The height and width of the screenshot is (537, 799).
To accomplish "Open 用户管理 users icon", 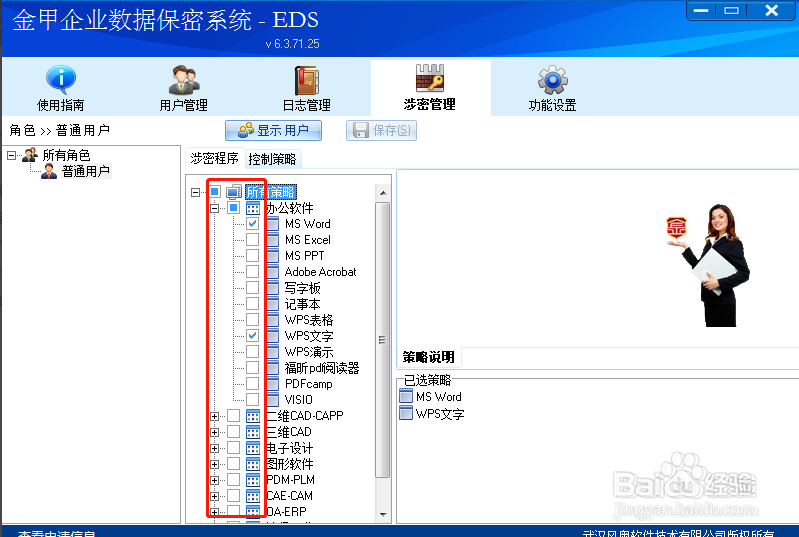I will point(184,79).
